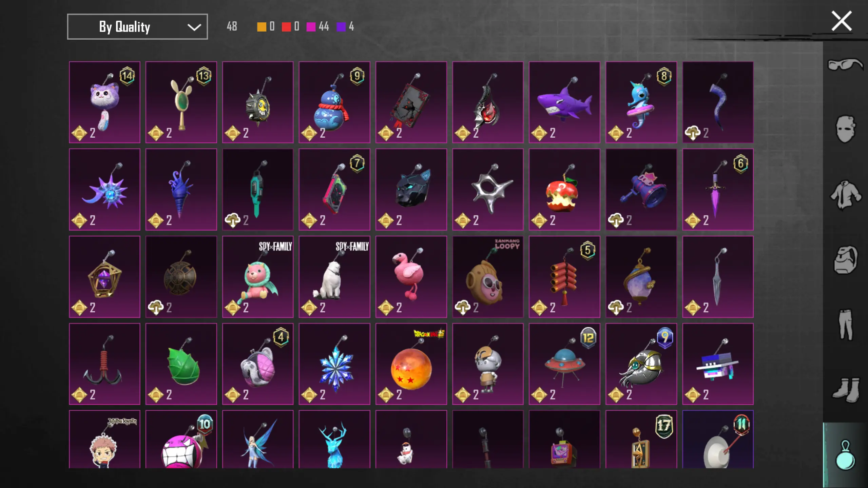This screenshot has height=488, width=868.
Task: Select the charm ornament category icon
Action: 845,455
